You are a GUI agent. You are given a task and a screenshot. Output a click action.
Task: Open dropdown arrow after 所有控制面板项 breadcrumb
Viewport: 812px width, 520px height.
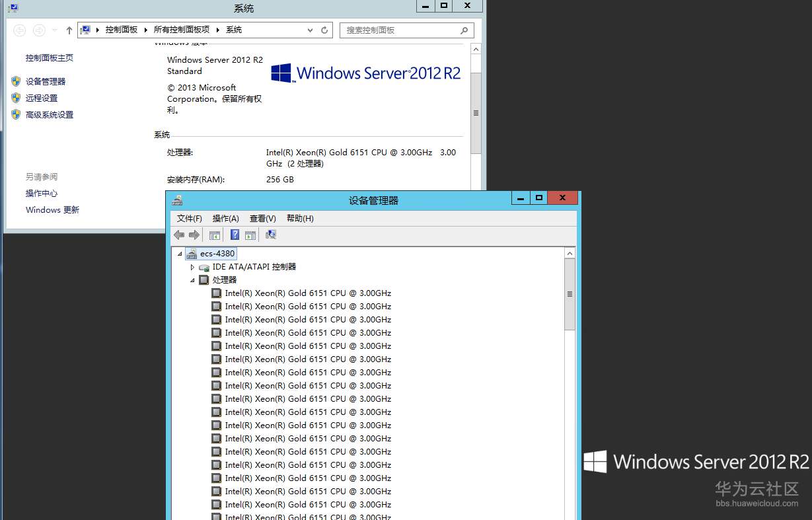point(218,30)
